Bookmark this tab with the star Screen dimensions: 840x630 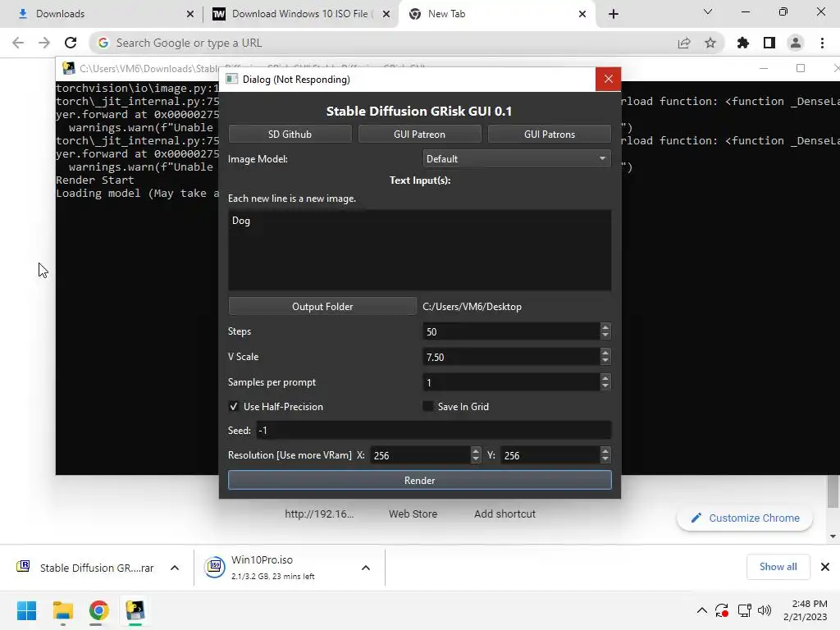pos(710,43)
